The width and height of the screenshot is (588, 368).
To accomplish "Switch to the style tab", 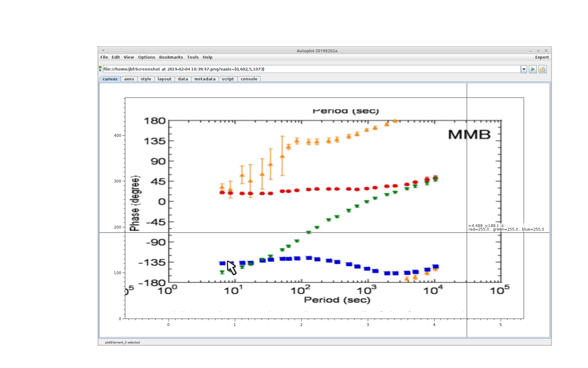I will (x=146, y=79).
